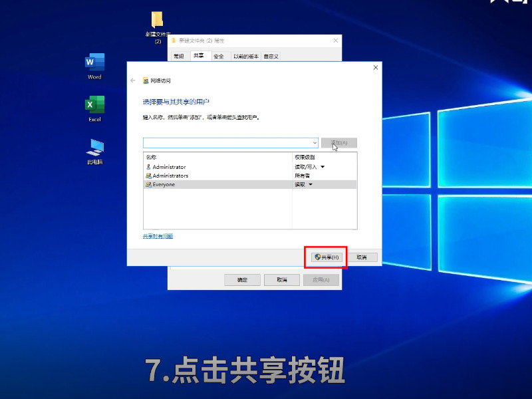
Task: Click 应用(A) in the properties window
Action: coord(321,280)
